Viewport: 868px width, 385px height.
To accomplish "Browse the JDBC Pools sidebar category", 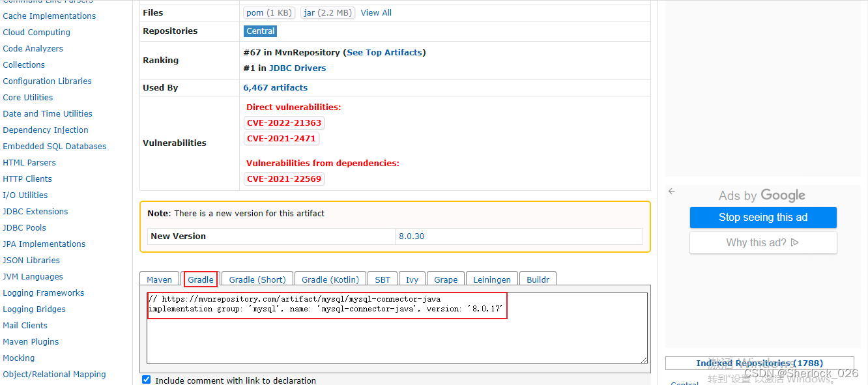I will click(24, 227).
